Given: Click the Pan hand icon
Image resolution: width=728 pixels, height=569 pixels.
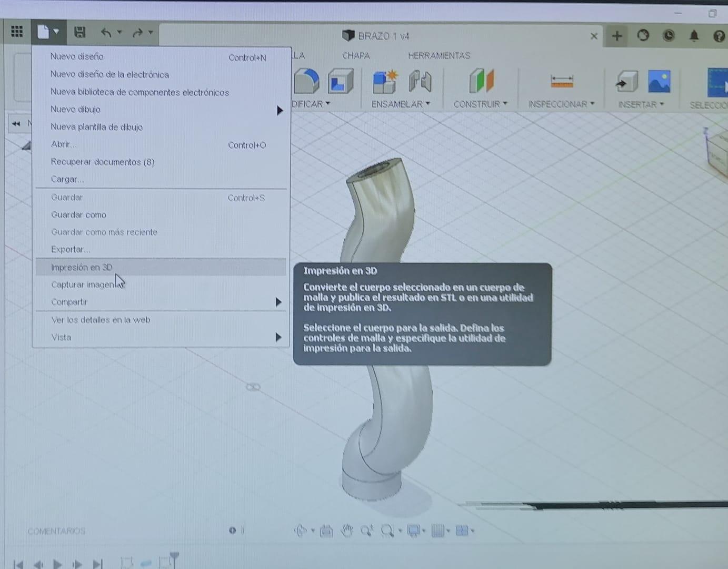Looking at the screenshot, I should point(346,531).
